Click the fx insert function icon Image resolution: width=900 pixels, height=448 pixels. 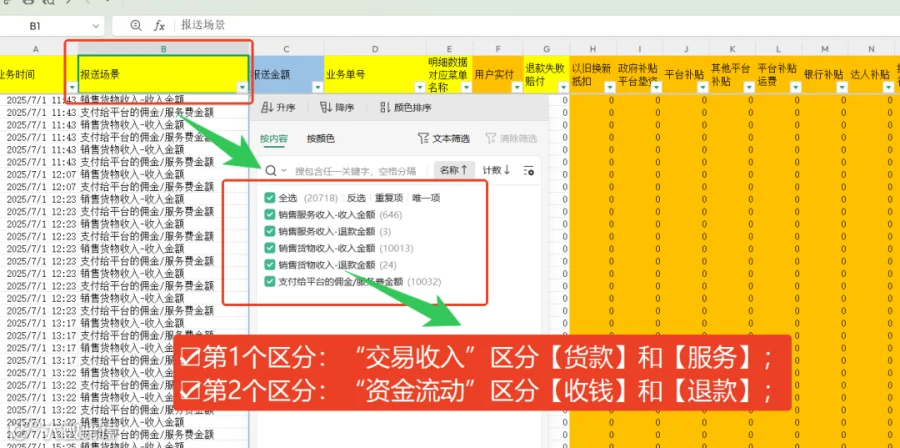159,25
